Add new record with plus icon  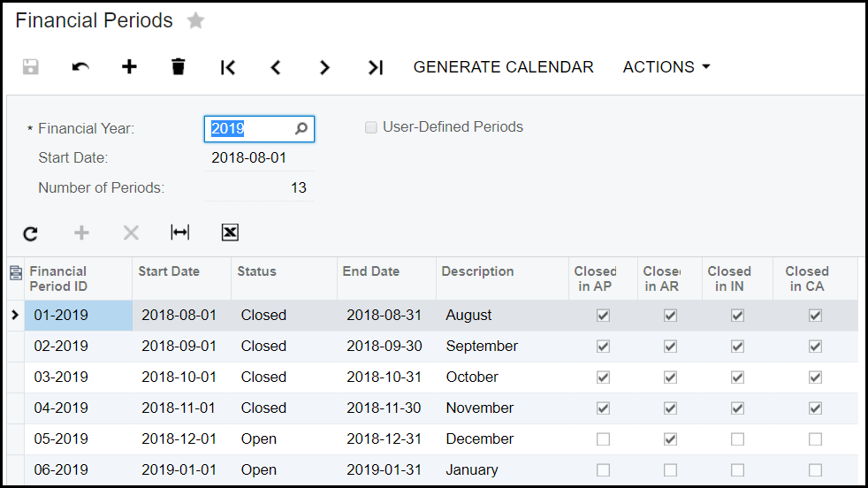click(x=129, y=67)
